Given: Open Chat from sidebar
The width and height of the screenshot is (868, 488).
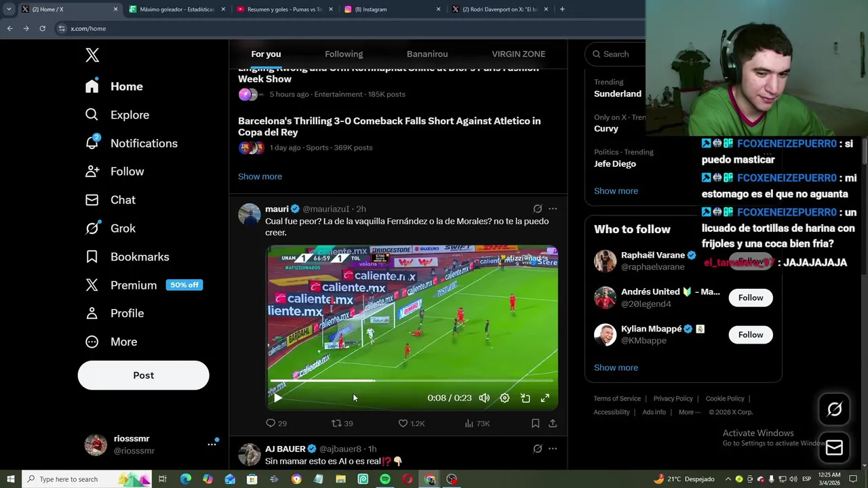Looking at the screenshot, I should click(x=110, y=200).
